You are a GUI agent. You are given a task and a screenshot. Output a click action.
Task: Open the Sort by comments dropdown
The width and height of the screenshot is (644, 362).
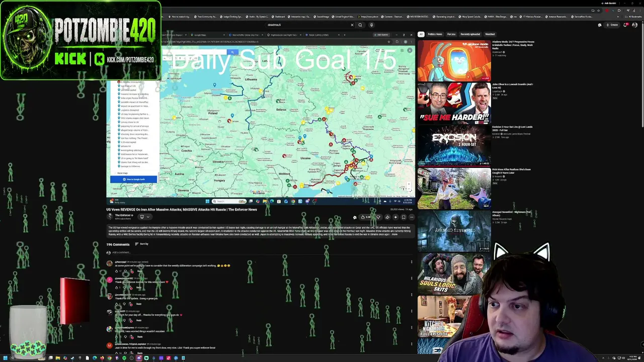(x=142, y=244)
